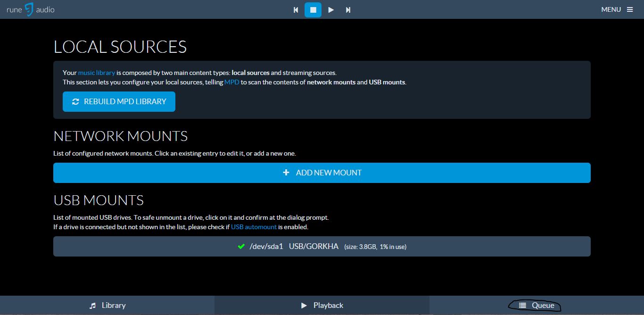This screenshot has width=644, height=315.
Task: Open the hamburger menu icon
Action: pos(630,9)
